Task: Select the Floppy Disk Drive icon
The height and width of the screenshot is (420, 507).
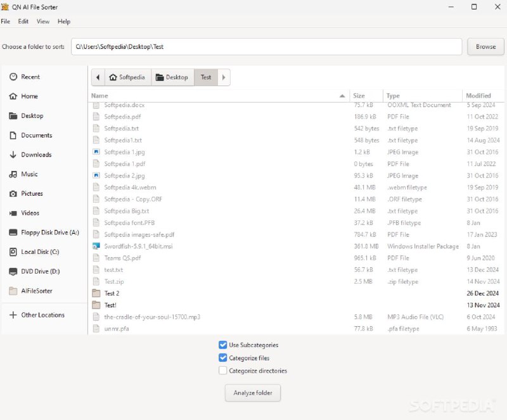Action: 13,232
